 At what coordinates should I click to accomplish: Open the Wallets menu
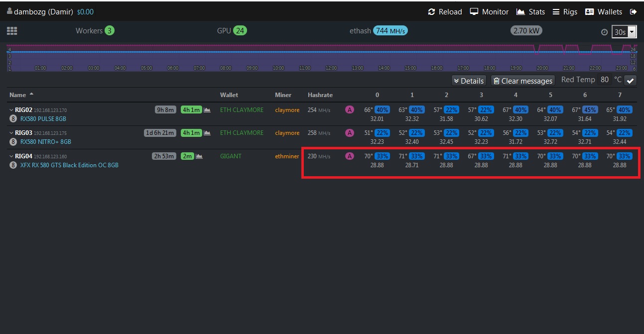[603, 12]
